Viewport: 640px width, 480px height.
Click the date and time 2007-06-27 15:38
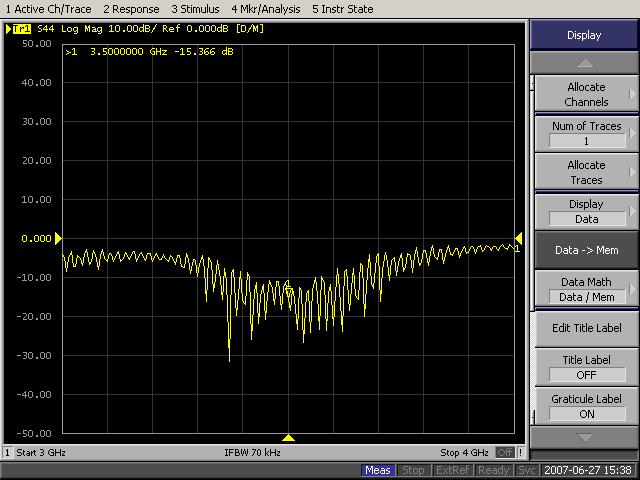point(588,470)
